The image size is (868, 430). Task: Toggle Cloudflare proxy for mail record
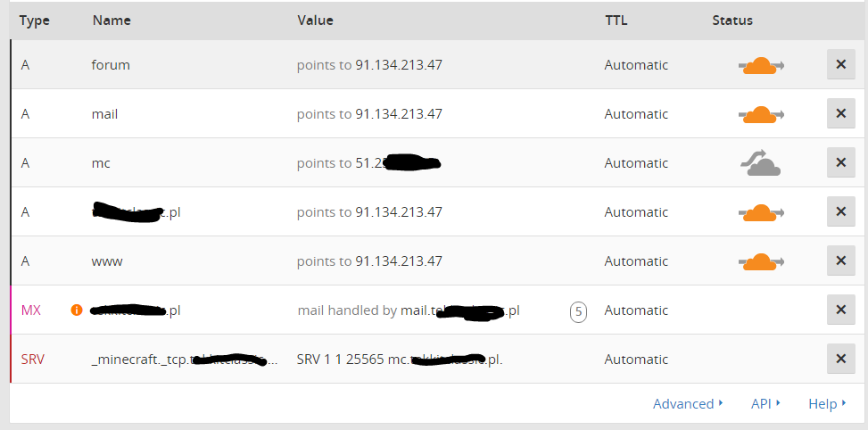coord(760,114)
